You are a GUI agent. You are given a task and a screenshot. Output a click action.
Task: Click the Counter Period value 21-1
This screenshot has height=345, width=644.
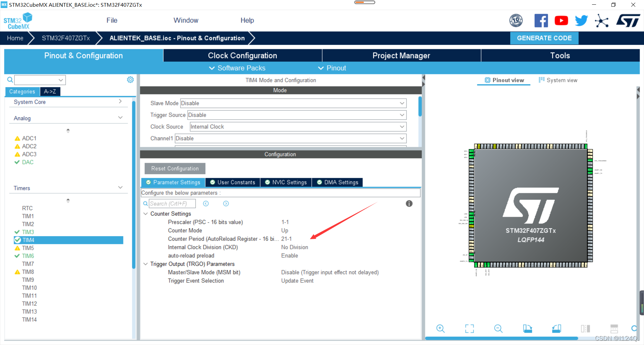click(x=286, y=239)
